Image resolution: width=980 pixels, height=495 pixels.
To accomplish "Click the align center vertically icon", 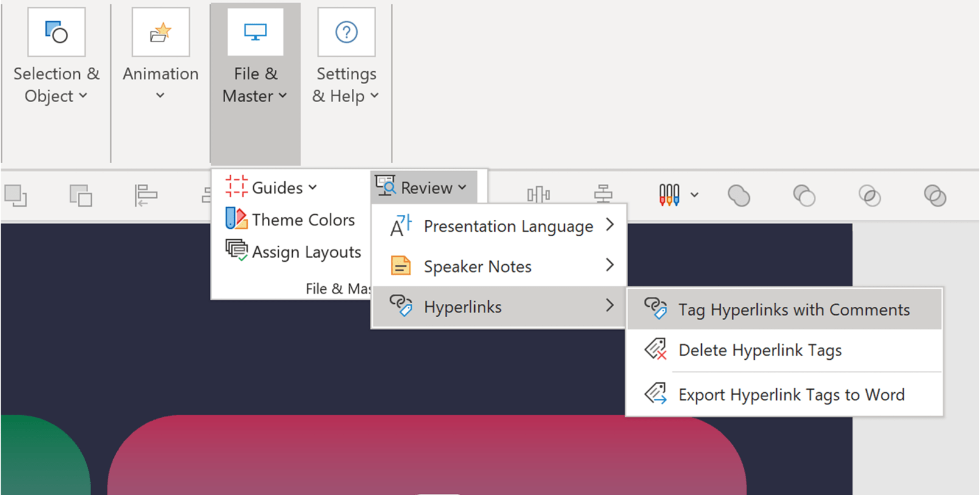I will tap(603, 195).
